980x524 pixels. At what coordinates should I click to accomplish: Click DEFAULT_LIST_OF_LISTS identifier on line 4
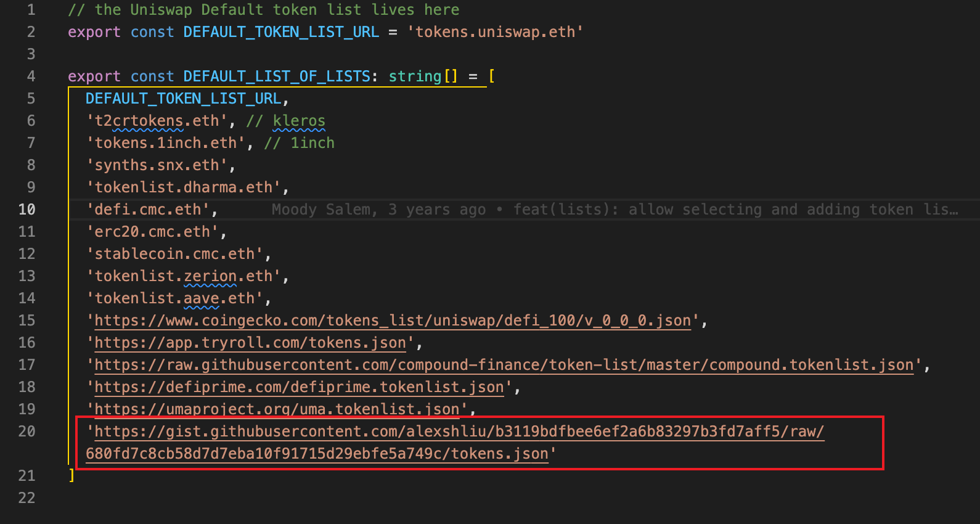click(277, 76)
